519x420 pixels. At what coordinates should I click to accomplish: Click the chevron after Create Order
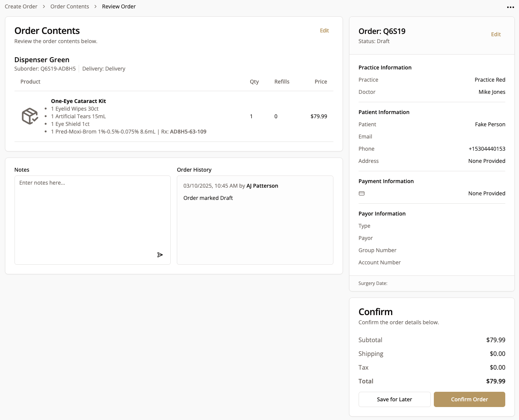tap(44, 6)
